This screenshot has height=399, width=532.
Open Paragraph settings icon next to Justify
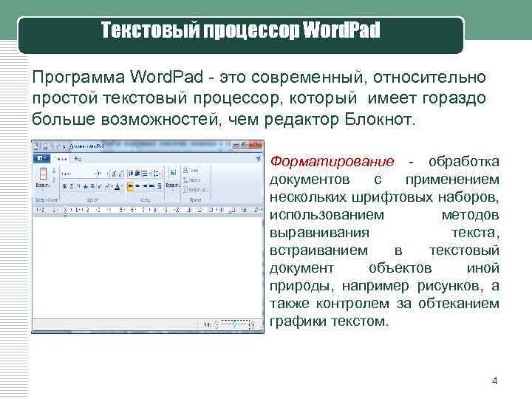[159, 186]
